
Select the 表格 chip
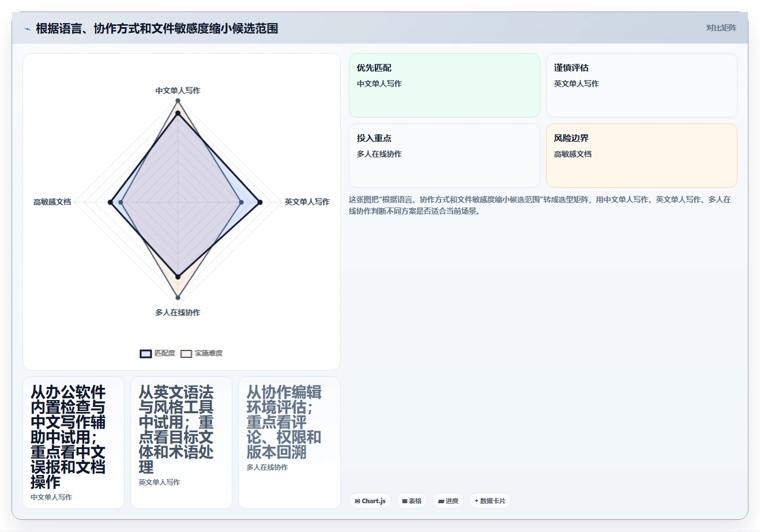[412, 501]
